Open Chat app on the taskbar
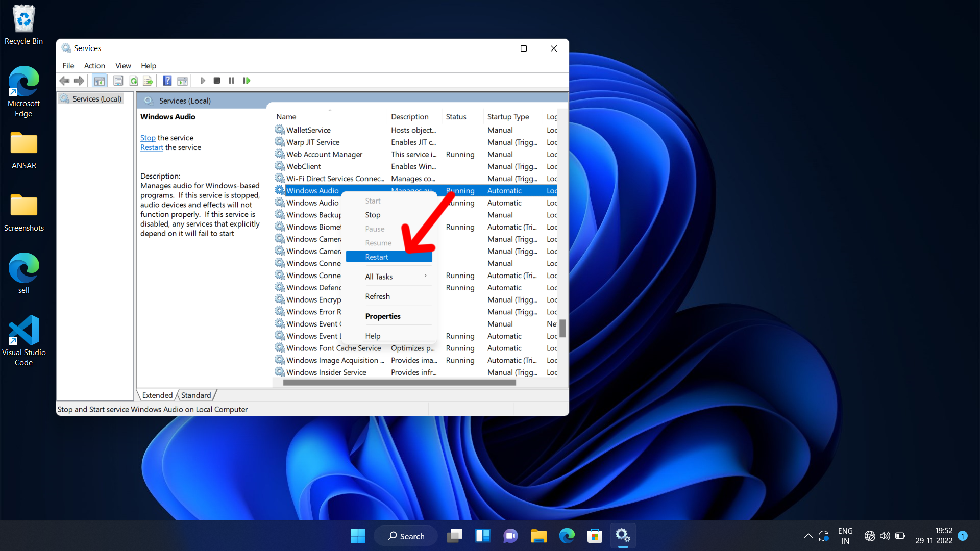This screenshot has width=980, height=551. pos(510,536)
